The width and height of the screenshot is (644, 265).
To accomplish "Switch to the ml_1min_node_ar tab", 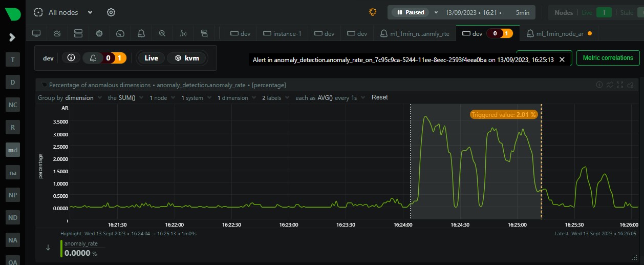I will [x=558, y=33].
